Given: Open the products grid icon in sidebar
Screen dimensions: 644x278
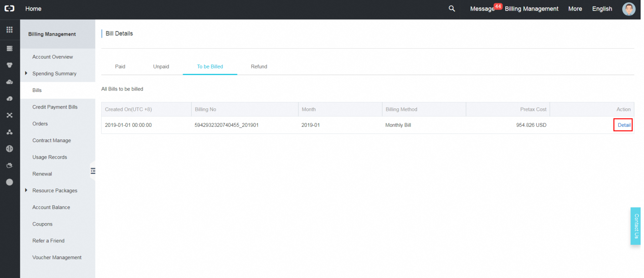Looking at the screenshot, I should pyautogui.click(x=10, y=30).
